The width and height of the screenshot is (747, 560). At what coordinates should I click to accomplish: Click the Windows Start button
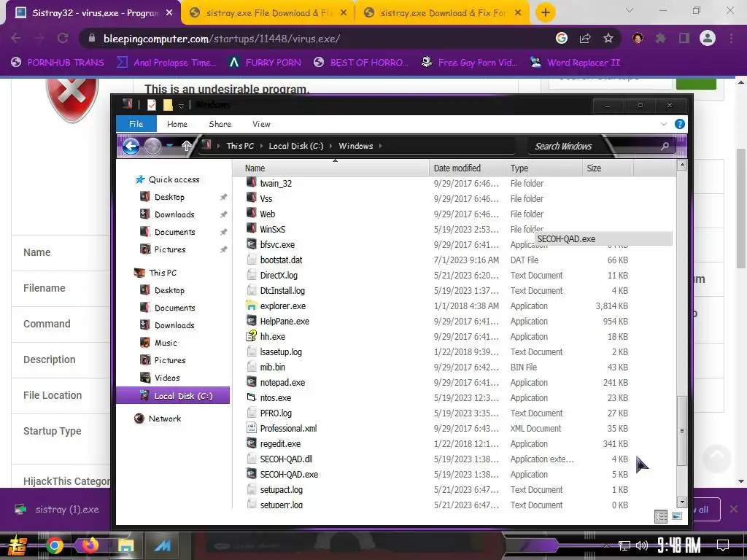(x=18, y=545)
